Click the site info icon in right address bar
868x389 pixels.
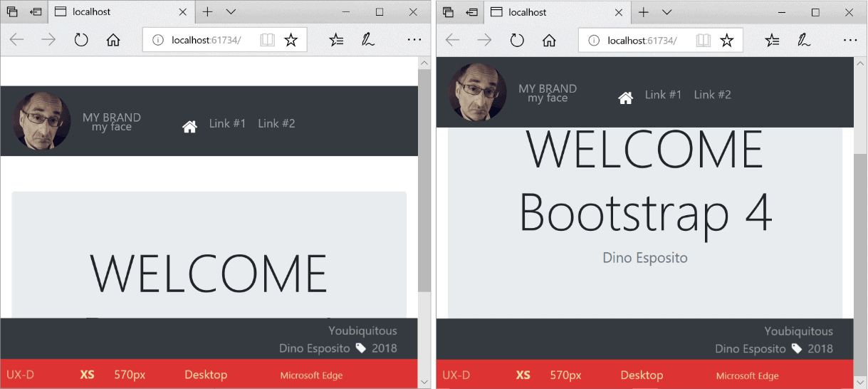click(x=594, y=40)
